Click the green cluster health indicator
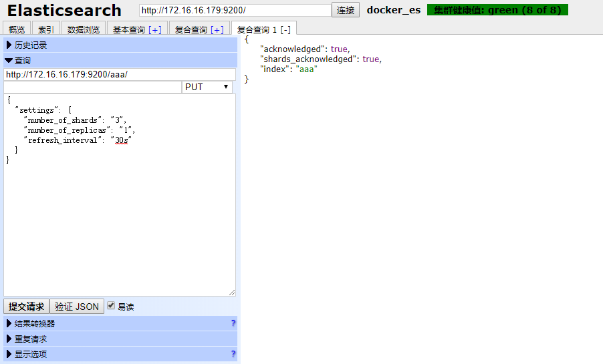The width and height of the screenshot is (603, 364). (497, 10)
